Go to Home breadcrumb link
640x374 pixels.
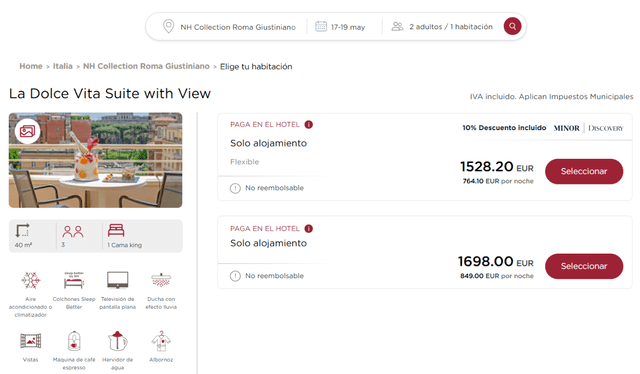coord(31,66)
